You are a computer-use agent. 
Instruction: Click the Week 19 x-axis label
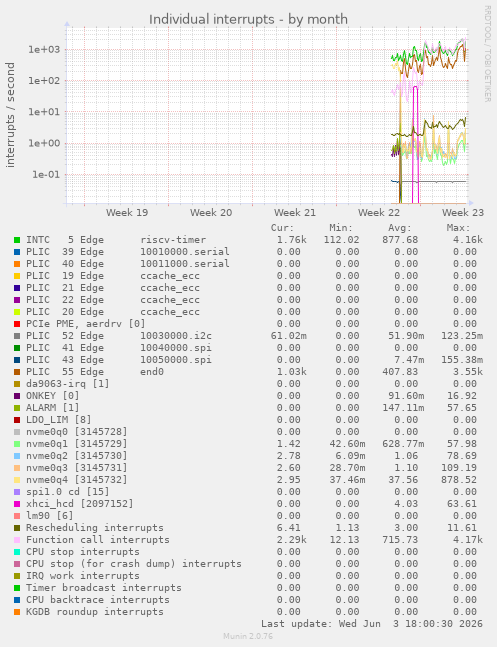coord(127,213)
